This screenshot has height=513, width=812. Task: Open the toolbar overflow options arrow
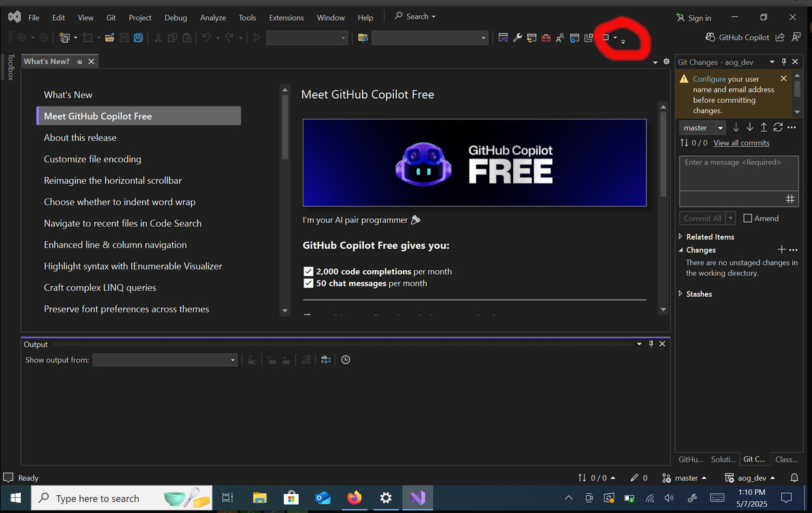tap(623, 42)
